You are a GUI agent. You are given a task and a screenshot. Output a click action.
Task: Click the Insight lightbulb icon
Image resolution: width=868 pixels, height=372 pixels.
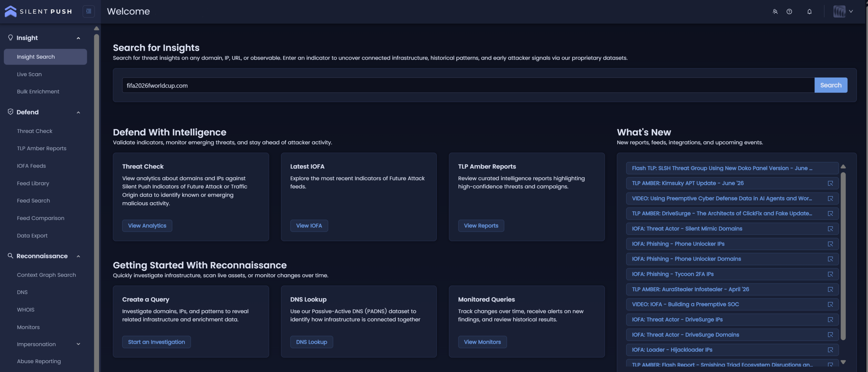pyautogui.click(x=11, y=37)
